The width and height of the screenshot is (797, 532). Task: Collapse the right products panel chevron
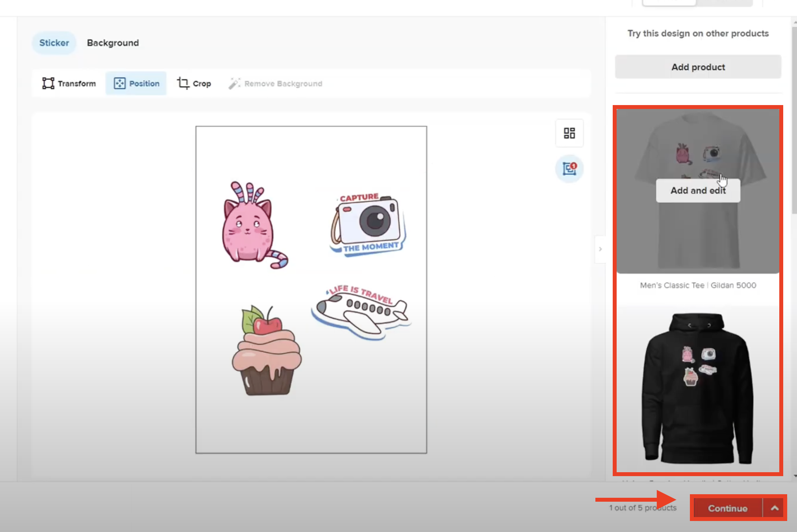(600, 249)
